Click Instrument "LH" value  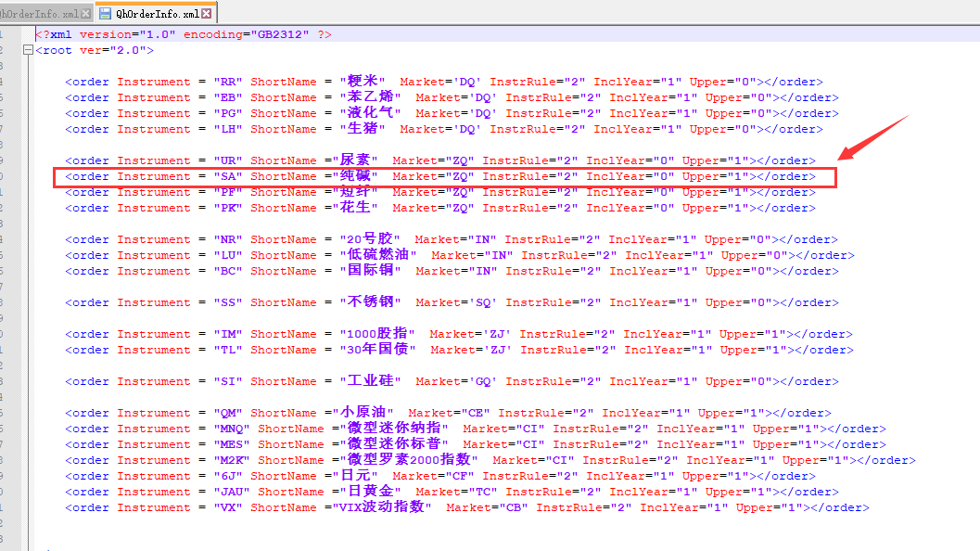tap(227, 129)
